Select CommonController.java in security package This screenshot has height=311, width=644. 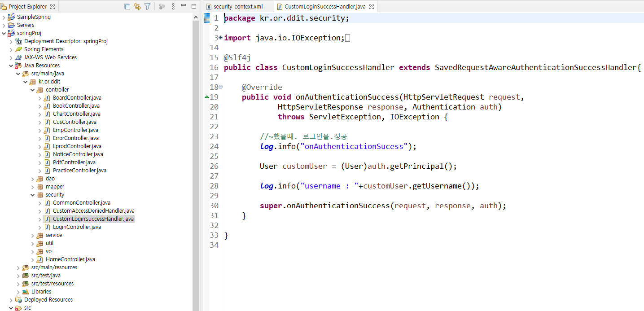pyautogui.click(x=82, y=203)
